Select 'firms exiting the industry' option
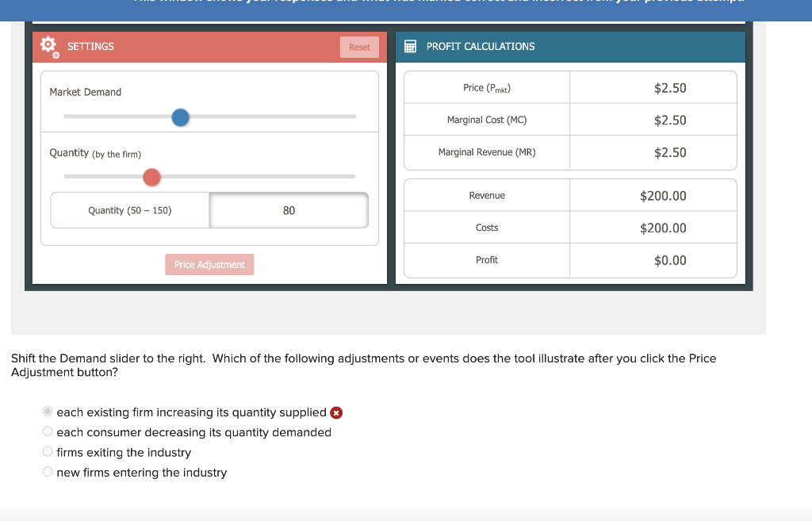Image resolution: width=812 pixels, height=521 pixels. coord(48,451)
